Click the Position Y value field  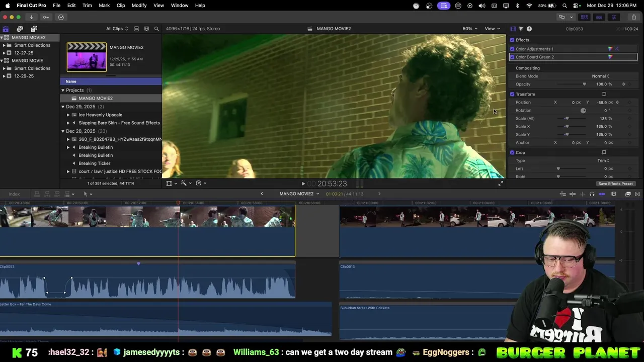tap(602, 102)
